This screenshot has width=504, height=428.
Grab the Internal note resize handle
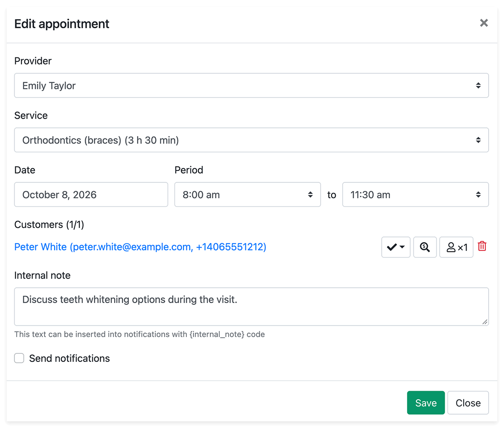coord(485,322)
